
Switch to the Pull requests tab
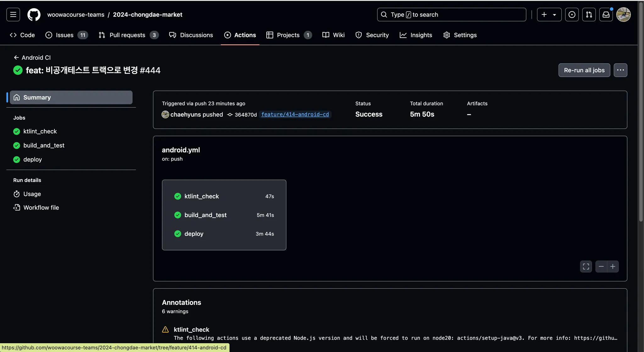pyautogui.click(x=128, y=35)
